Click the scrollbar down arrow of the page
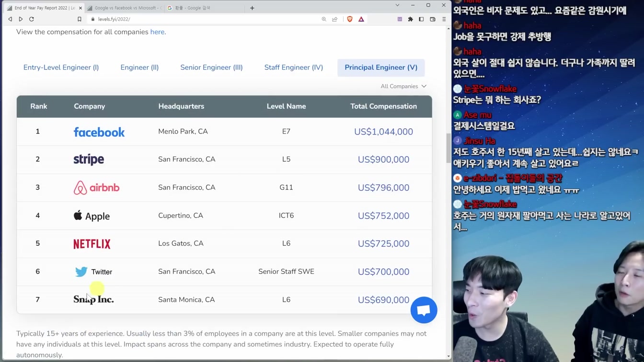The width and height of the screenshot is (644, 362). (448, 356)
